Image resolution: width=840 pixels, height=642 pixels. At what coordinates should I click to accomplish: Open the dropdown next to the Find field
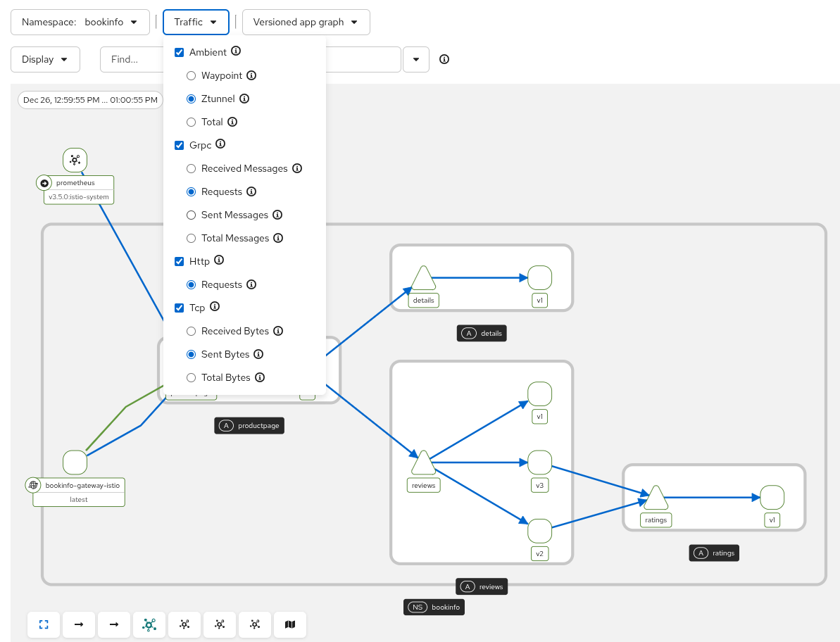(415, 59)
